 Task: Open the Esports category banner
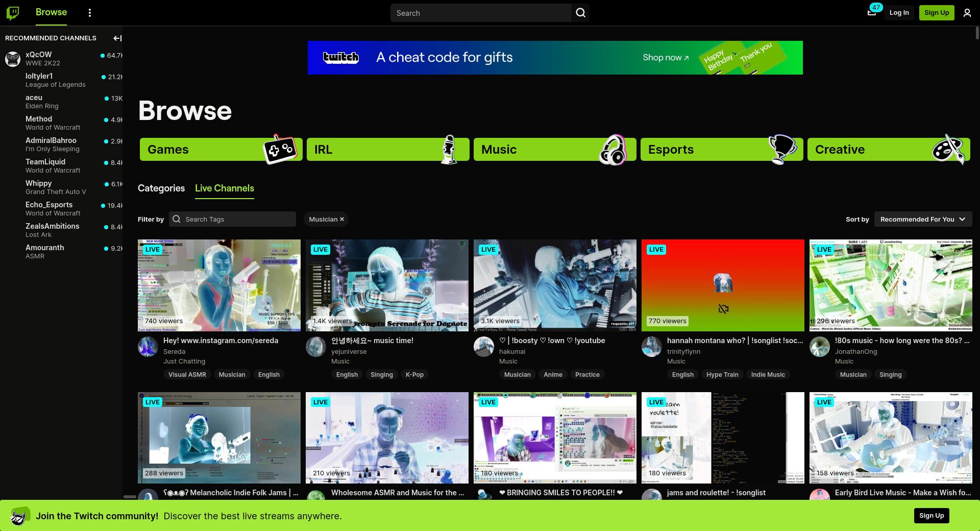point(722,149)
